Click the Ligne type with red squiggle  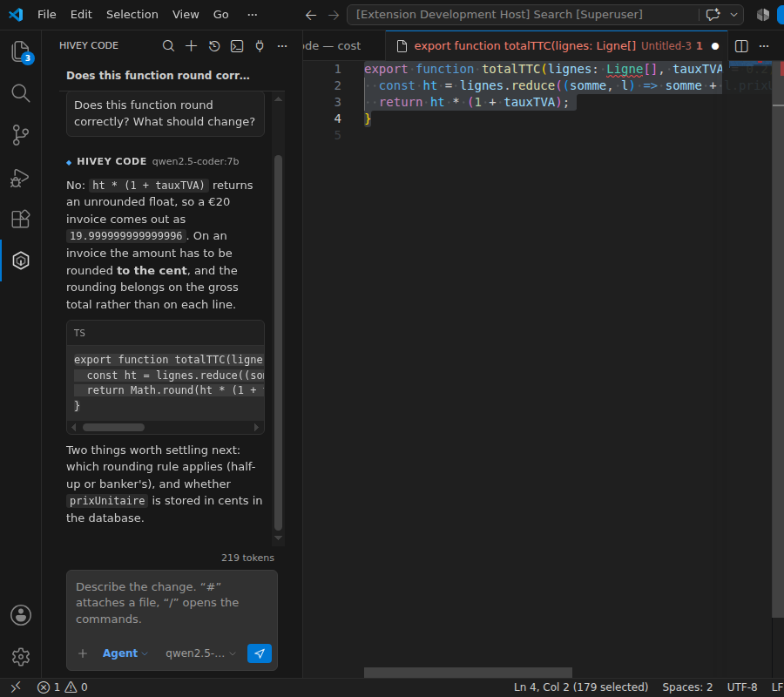pyautogui.click(x=625, y=69)
